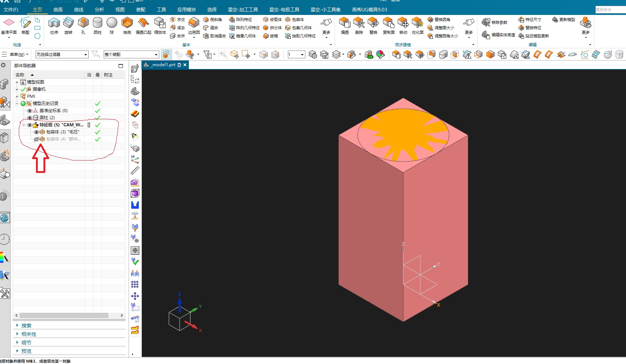Collapse the 特征组 (5) group
The image size is (626, 364).
coord(24,125)
